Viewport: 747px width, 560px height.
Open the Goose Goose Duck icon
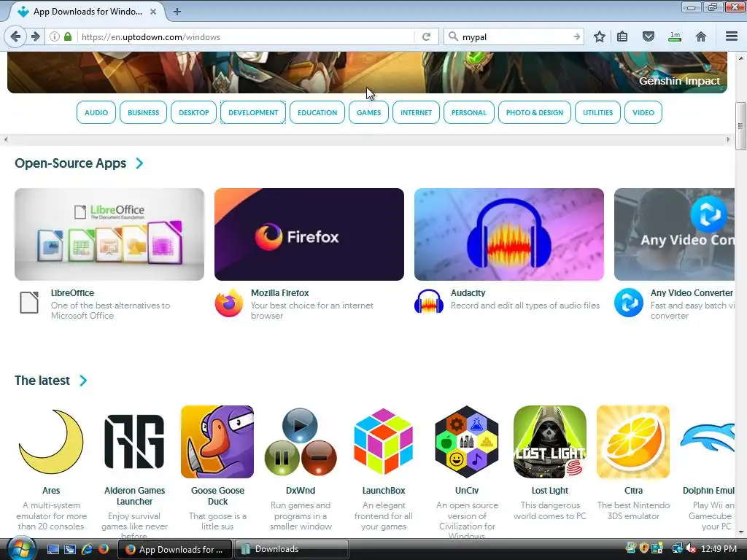click(x=217, y=441)
